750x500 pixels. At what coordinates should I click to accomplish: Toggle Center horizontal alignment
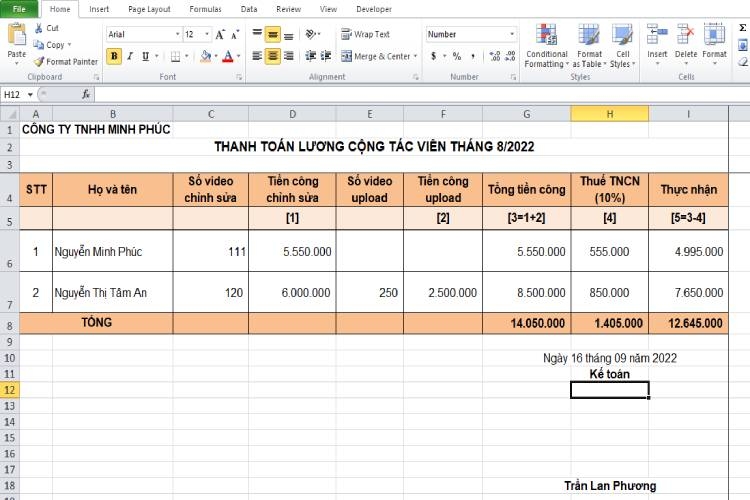(x=273, y=56)
